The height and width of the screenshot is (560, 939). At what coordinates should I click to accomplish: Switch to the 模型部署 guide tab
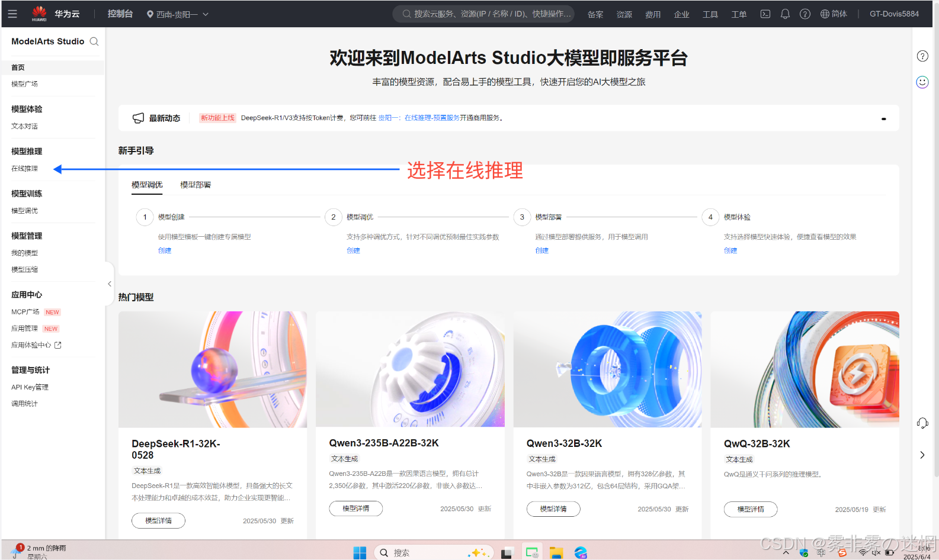tap(196, 185)
